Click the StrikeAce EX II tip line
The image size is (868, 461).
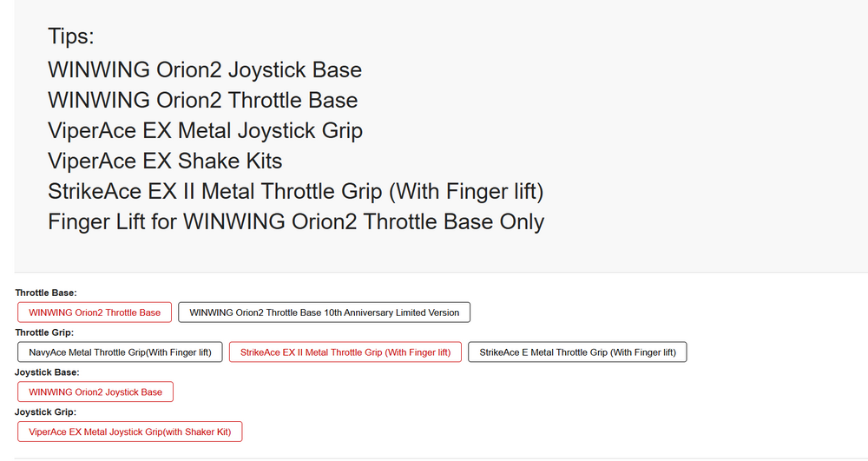pyautogui.click(x=295, y=191)
